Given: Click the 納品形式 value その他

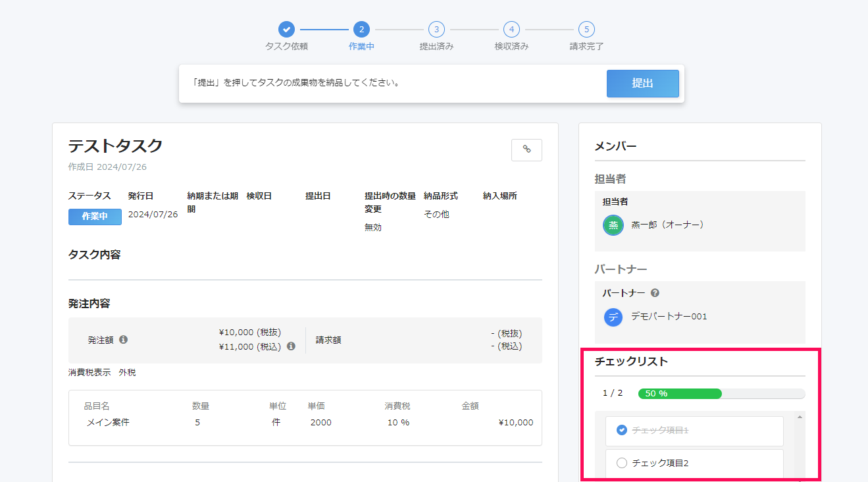Looking at the screenshot, I should (x=436, y=215).
